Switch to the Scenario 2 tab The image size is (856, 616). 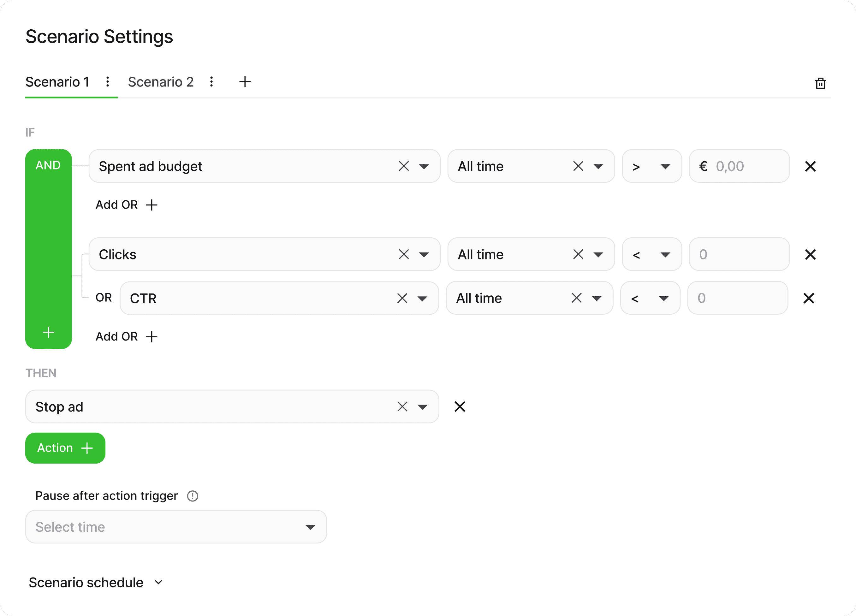coord(161,82)
